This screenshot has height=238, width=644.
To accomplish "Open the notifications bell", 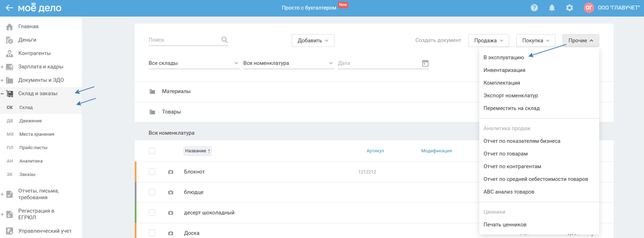I will pyautogui.click(x=552, y=8).
